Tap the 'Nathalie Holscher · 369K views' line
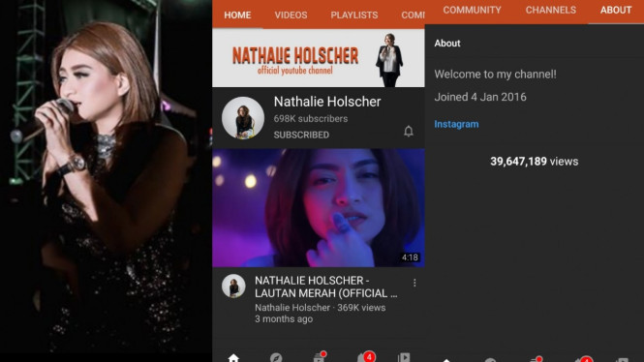This screenshot has width=644, height=362. (320, 308)
